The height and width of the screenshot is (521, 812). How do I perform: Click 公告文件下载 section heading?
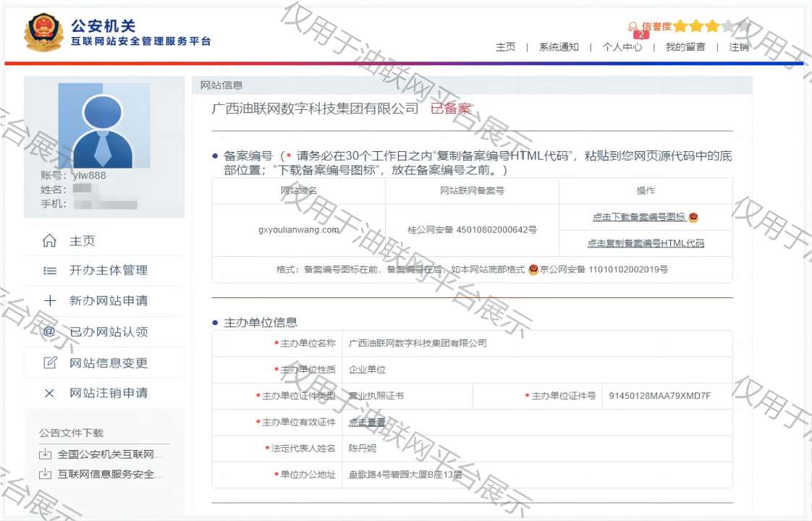coord(72,433)
